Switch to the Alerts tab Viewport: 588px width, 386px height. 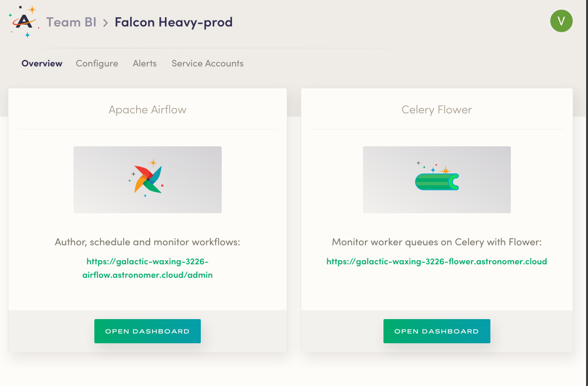145,64
